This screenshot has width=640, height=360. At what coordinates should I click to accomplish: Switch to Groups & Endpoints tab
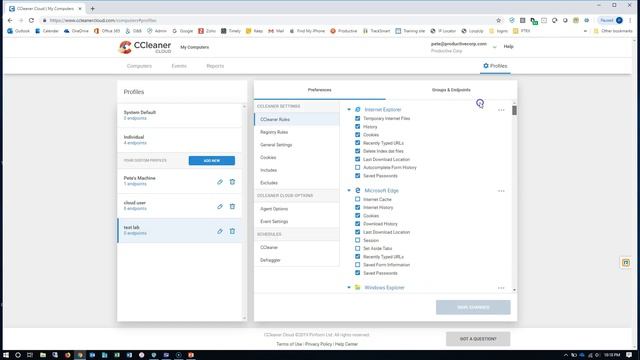(x=451, y=90)
